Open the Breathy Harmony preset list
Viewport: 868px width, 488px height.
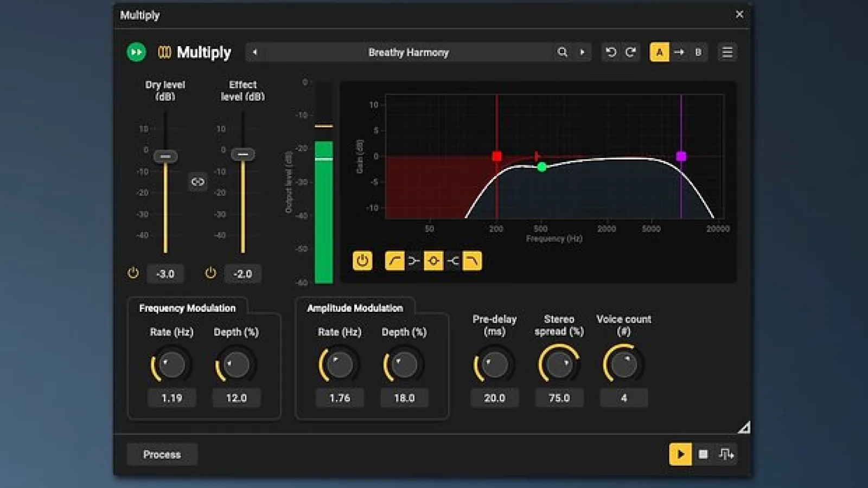[409, 52]
